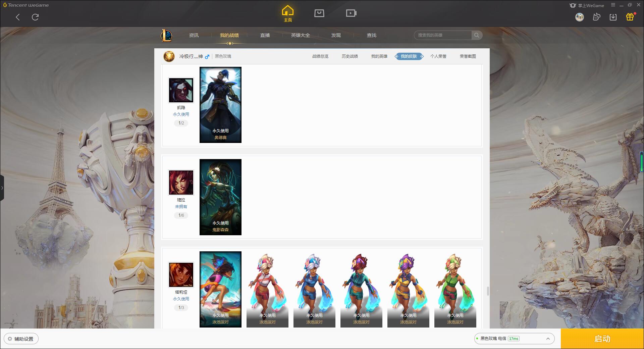The width and height of the screenshot is (644, 349).
Task: Select the yellow-purple 泳池派对 chroma
Action: (408, 289)
